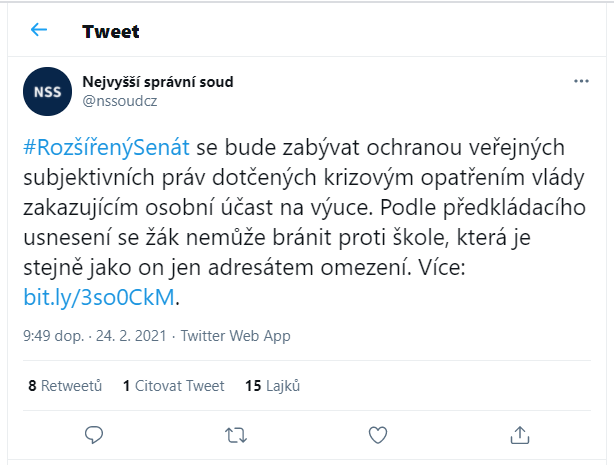Open the #RozšířenýSenát hashtag
This screenshot has width=614, height=465.
107,148
